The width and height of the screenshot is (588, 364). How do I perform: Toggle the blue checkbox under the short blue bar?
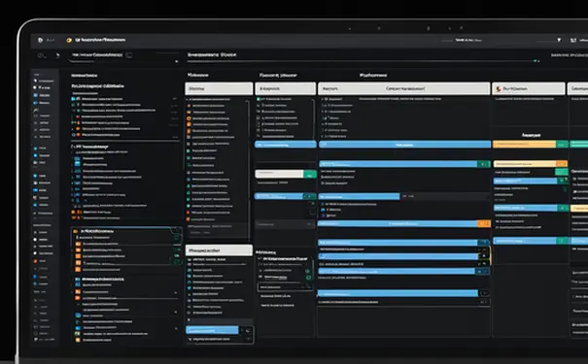(323, 210)
